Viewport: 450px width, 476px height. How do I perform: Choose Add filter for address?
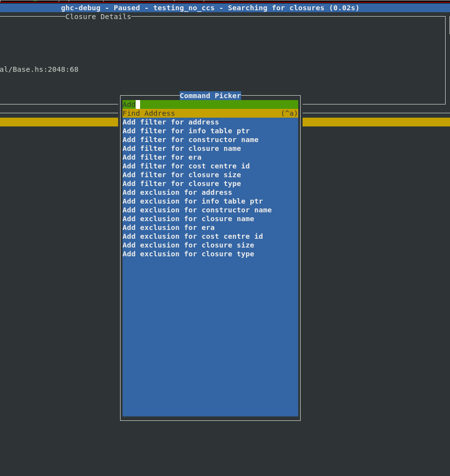pos(171,122)
